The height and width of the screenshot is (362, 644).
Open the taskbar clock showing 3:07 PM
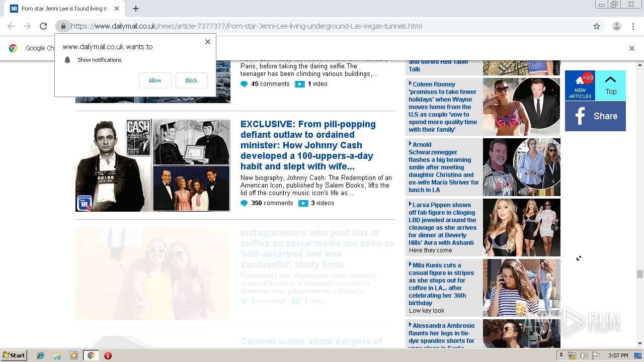(618, 355)
